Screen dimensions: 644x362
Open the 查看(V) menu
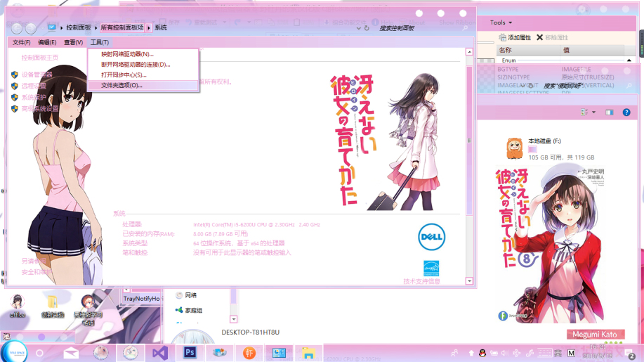coord(73,42)
